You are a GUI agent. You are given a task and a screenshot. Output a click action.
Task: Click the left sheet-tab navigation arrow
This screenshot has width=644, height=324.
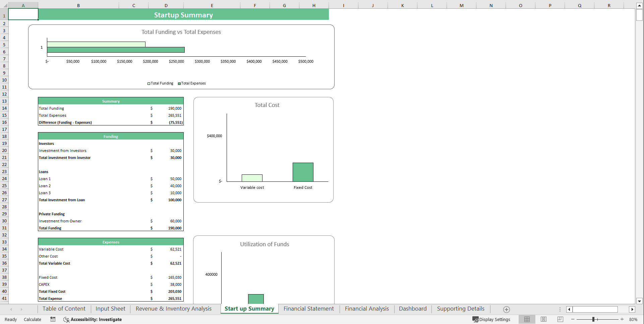pos(11,309)
